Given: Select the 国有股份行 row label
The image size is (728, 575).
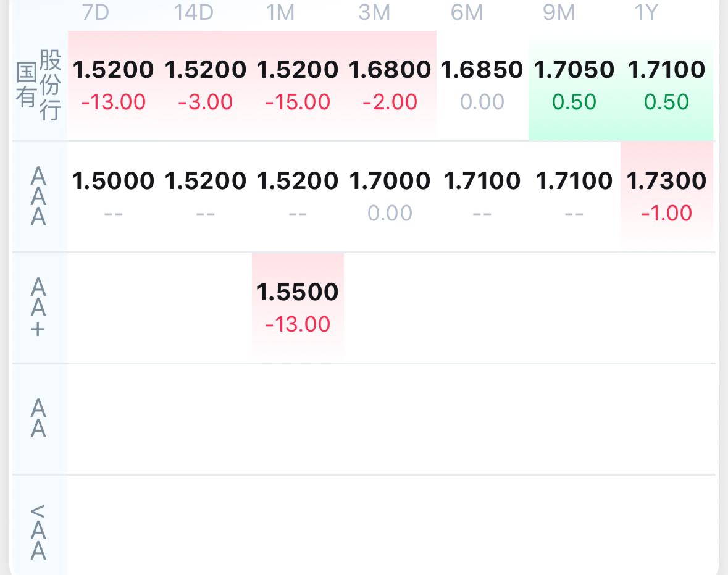Looking at the screenshot, I should click(39, 86).
